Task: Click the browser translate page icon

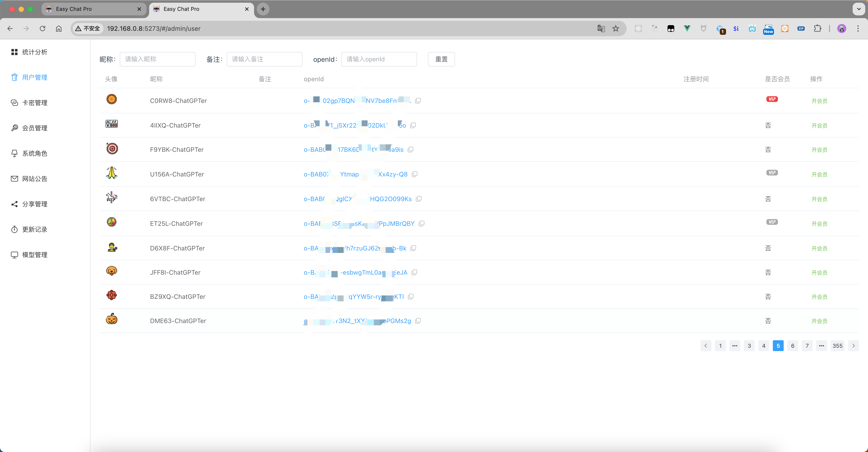Action: coord(601,29)
